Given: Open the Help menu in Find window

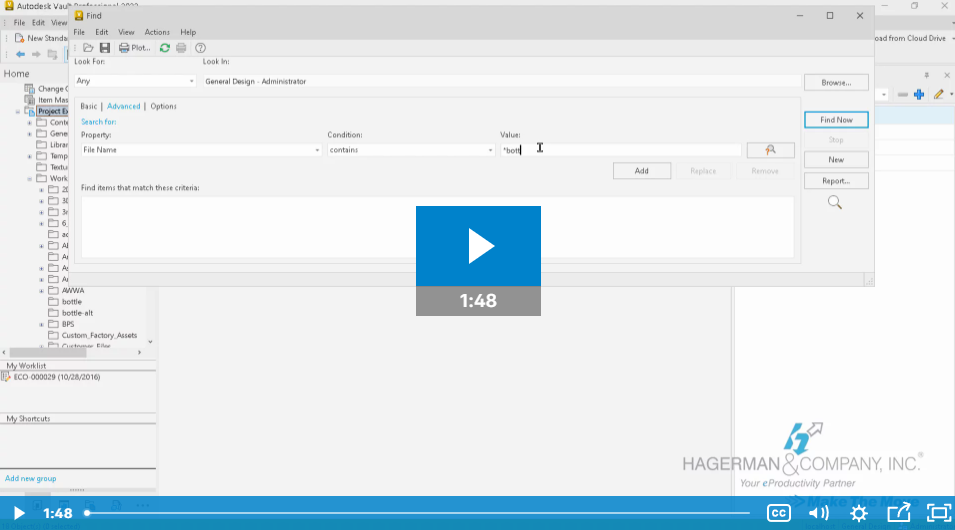Looking at the screenshot, I should (188, 32).
